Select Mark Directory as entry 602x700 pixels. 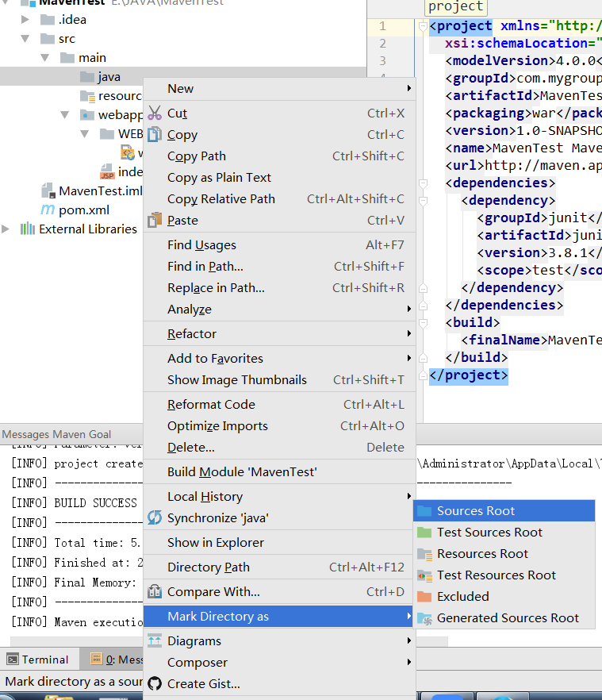tap(279, 616)
